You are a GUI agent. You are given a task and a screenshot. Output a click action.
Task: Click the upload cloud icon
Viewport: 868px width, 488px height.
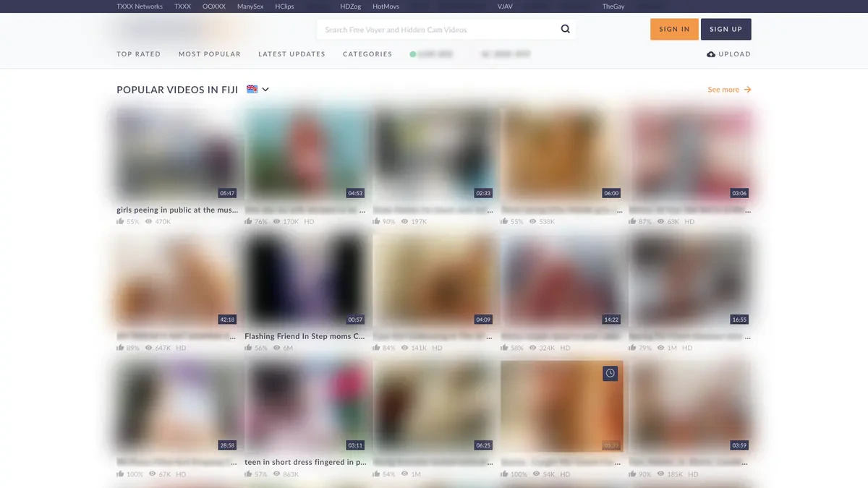pos(711,54)
